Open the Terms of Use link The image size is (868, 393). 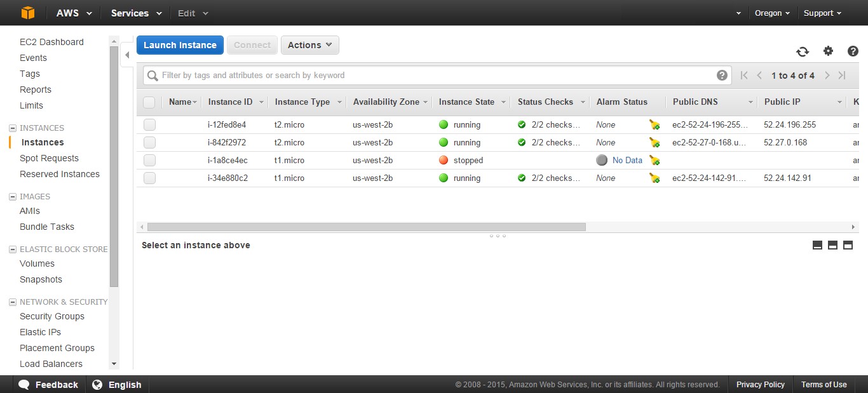pos(824,385)
